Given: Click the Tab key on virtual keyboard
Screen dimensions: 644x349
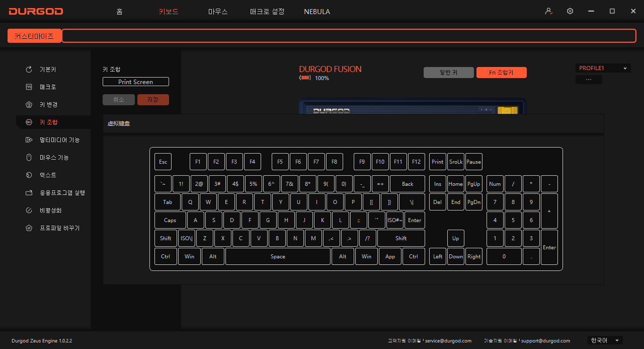Looking at the screenshot, I should 168,202.
